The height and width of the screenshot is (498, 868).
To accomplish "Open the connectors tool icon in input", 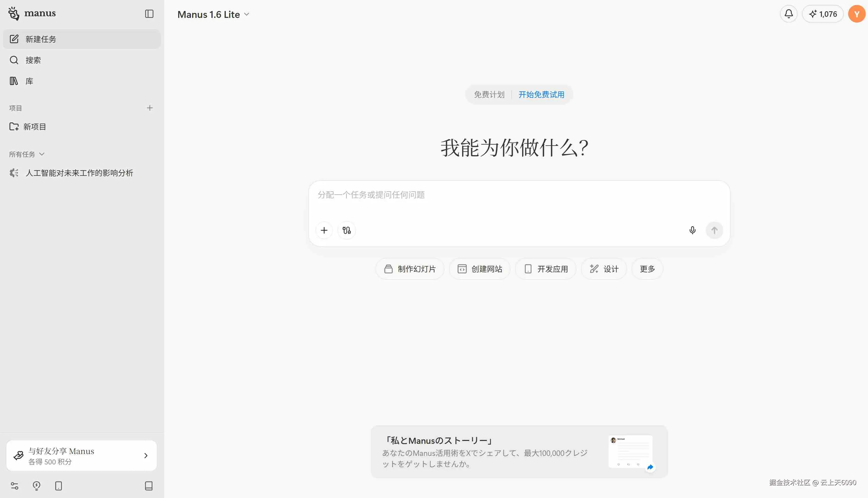I will (x=346, y=230).
